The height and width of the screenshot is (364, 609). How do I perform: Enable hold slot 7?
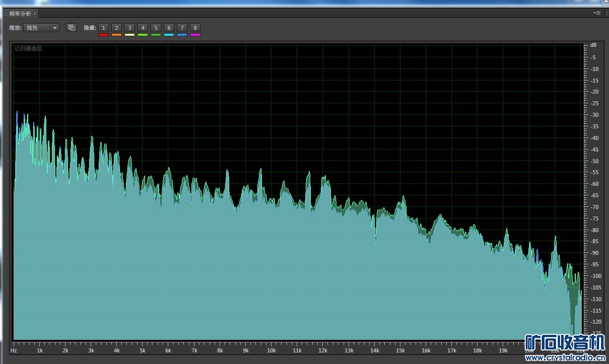(x=182, y=28)
